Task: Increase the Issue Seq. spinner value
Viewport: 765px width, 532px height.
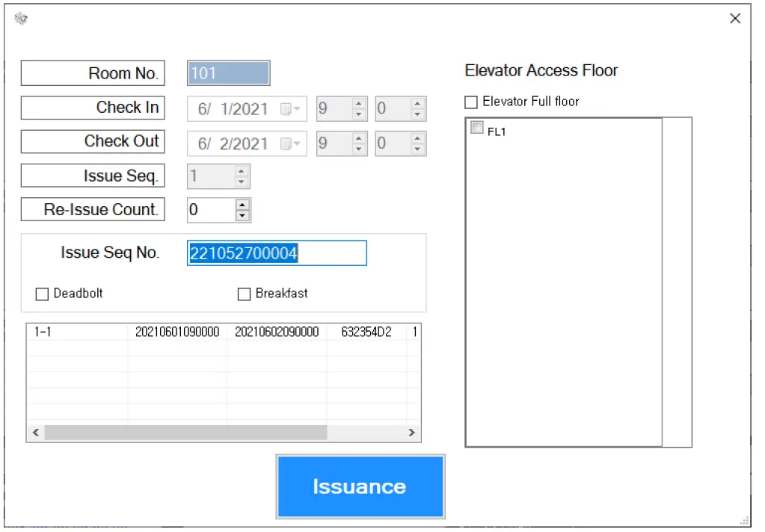Action: (x=241, y=171)
